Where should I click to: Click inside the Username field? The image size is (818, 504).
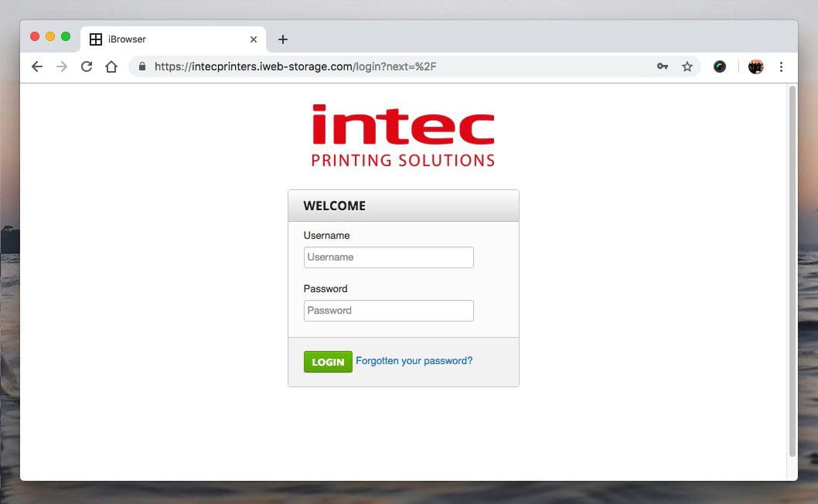pyautogui.click(x=388, y=257)
